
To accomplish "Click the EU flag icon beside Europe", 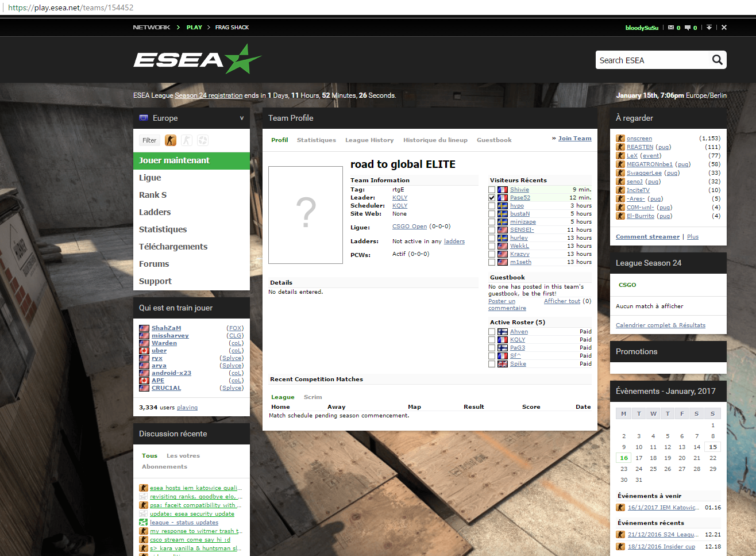I will [x=144, y=118].
